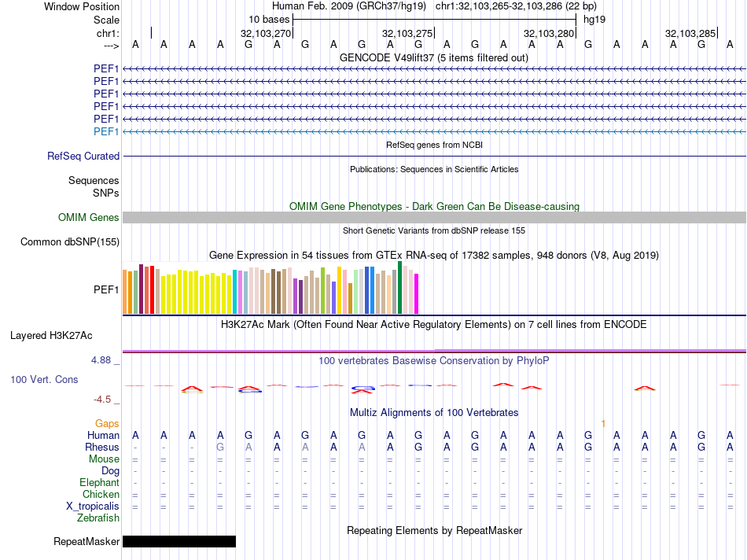The image size is (747, 560).
Task: Click the Dog alignment row label
Action: coord(110,471)
